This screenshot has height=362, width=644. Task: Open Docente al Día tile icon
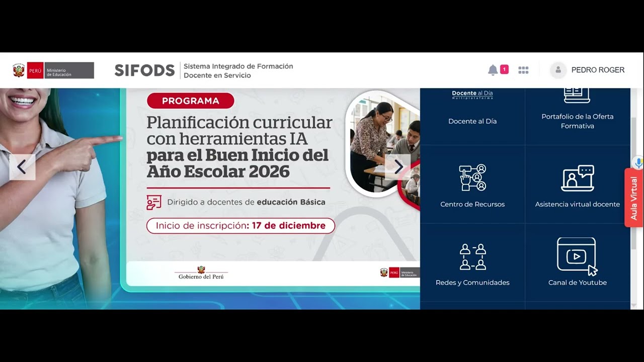472,95
